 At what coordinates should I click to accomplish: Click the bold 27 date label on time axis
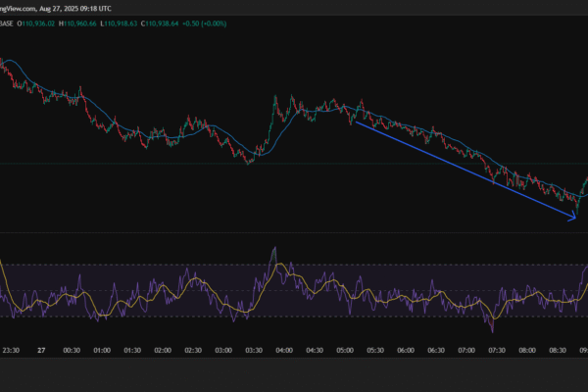(41, 349)
